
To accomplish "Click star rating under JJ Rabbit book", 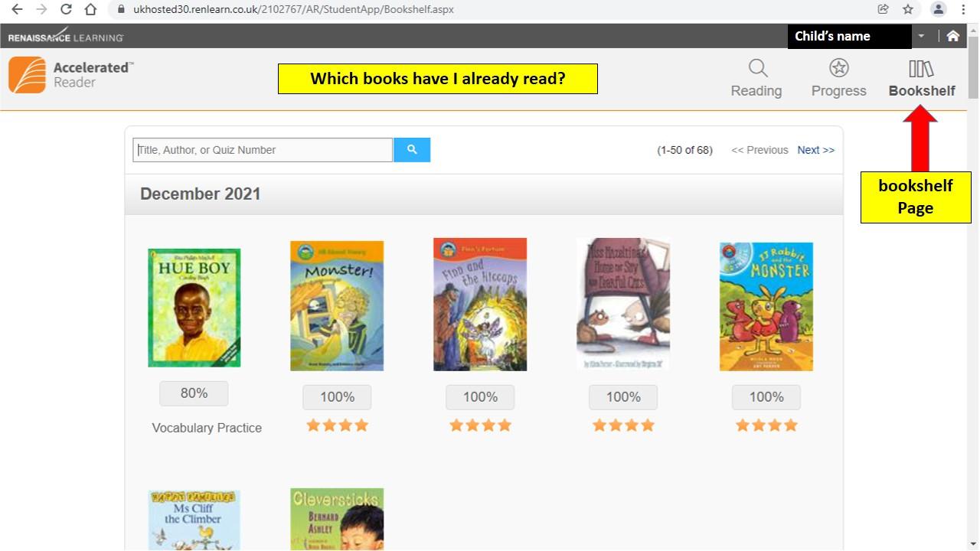I will [x=766, y=425].
